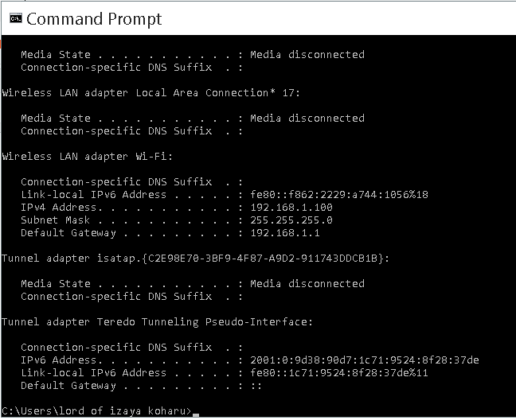Click the isatap tunnel adapter GUID text

263,259
